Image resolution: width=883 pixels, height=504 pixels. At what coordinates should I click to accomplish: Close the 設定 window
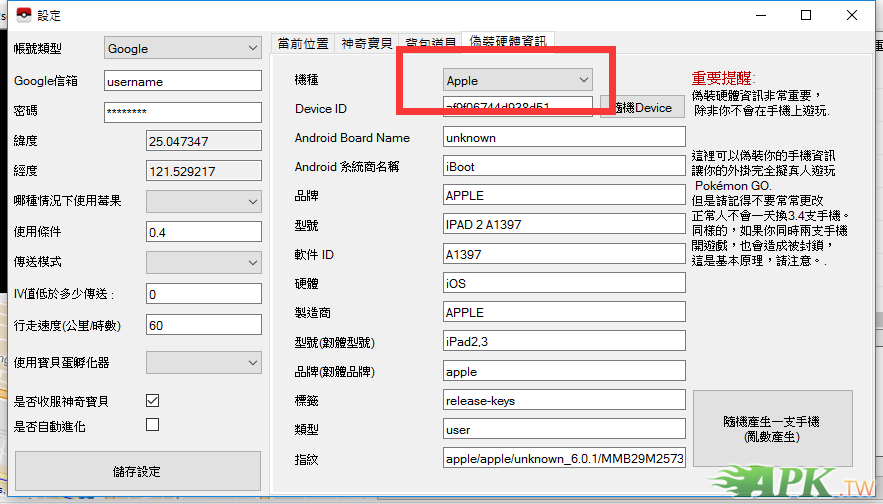[851, 15]
